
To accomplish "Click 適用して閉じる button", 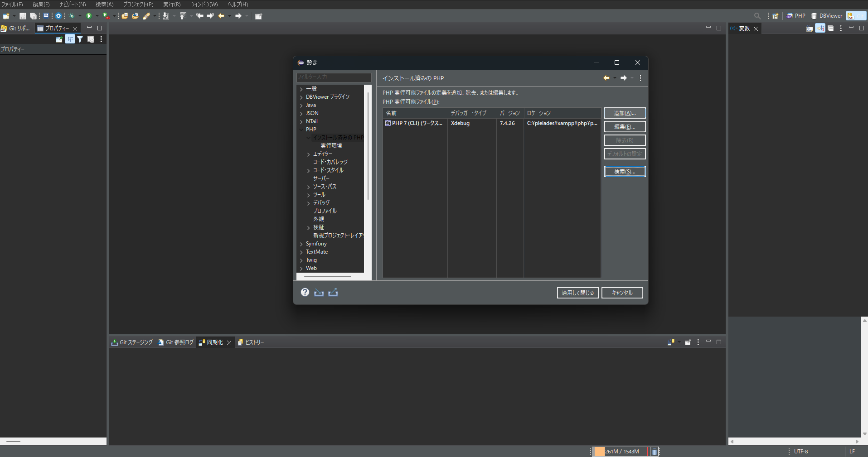I will [x=577, y=293].
